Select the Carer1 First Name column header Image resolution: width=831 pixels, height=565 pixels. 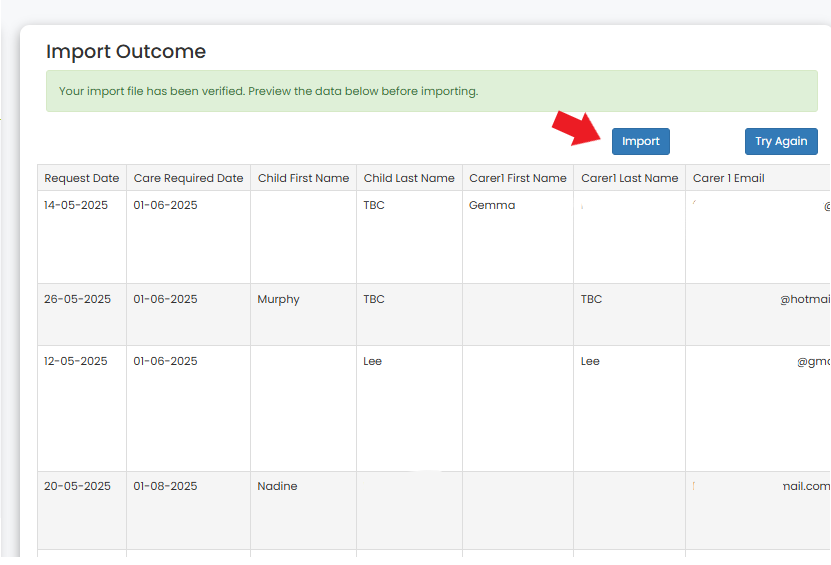click(517, 178)
